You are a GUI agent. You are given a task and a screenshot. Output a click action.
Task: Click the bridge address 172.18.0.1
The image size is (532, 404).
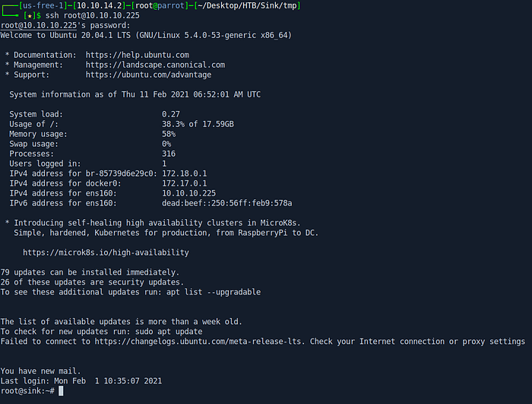(184, 173)
